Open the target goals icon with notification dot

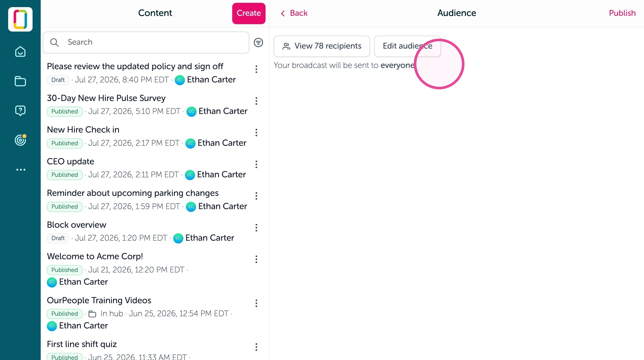(x=20, y=140)
